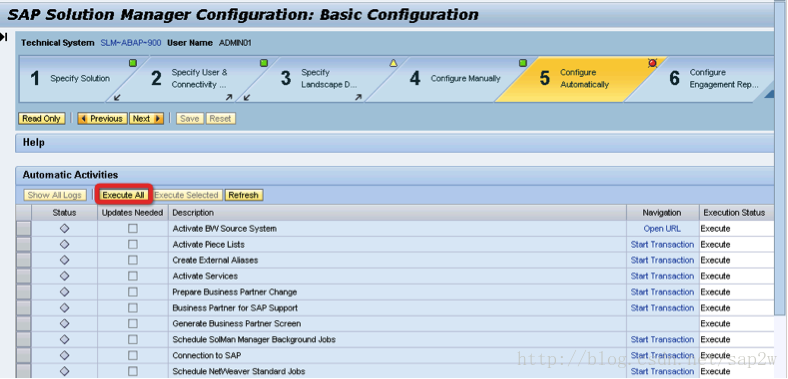Start Transaction link for Activate Services
Viewport: 788px width, 379px height.
point(662,276)
